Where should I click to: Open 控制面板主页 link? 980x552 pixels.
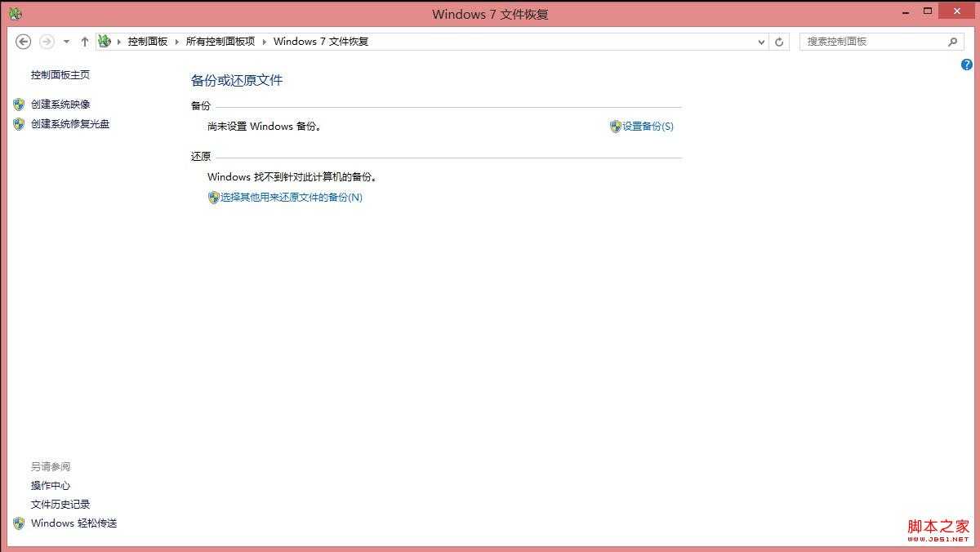point(60,75)
